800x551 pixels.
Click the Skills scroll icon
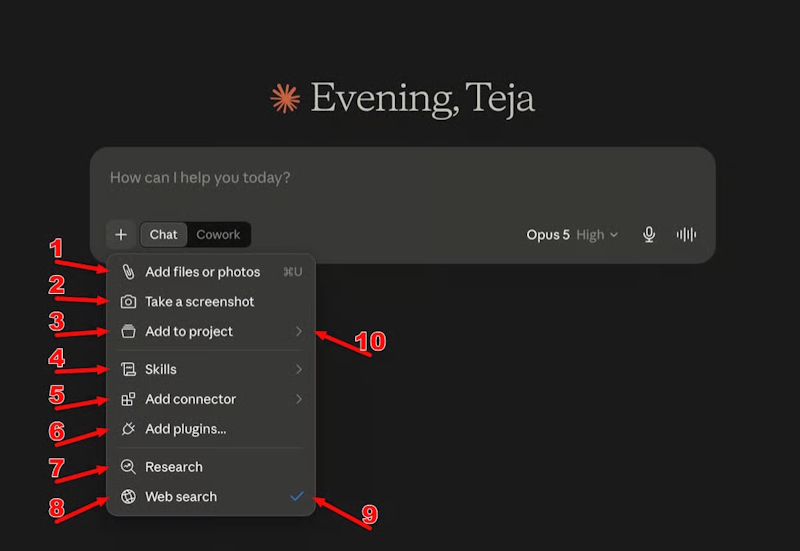pos(128,369)
